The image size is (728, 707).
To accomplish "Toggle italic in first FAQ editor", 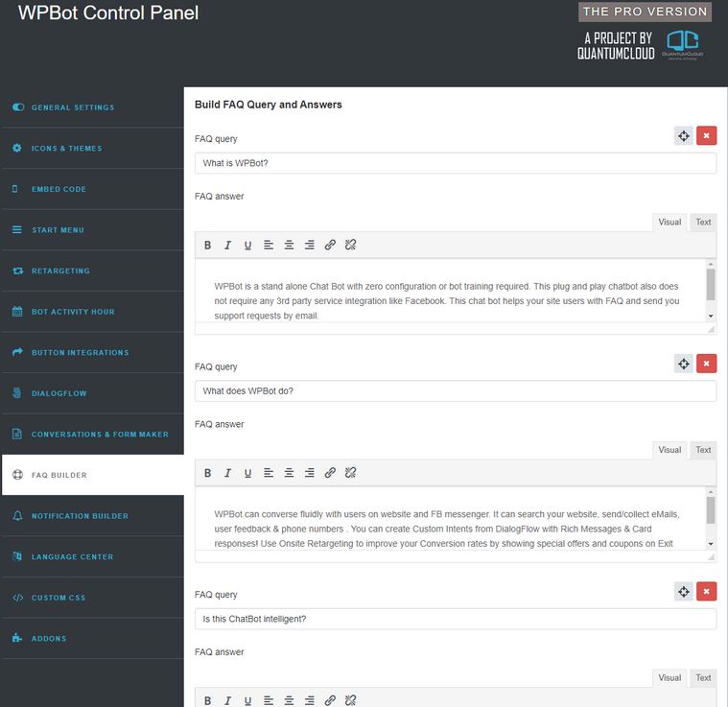I will pyautogui.click(x=227, y=246).
